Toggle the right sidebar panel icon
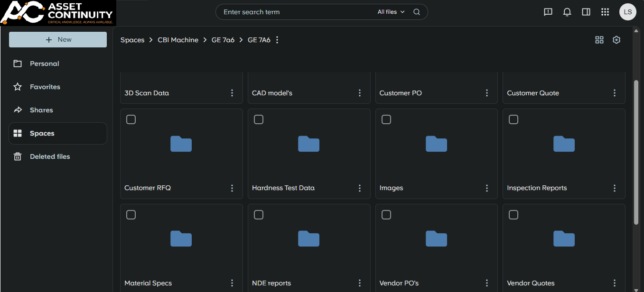The image size is (644, 292). (586, 12)
